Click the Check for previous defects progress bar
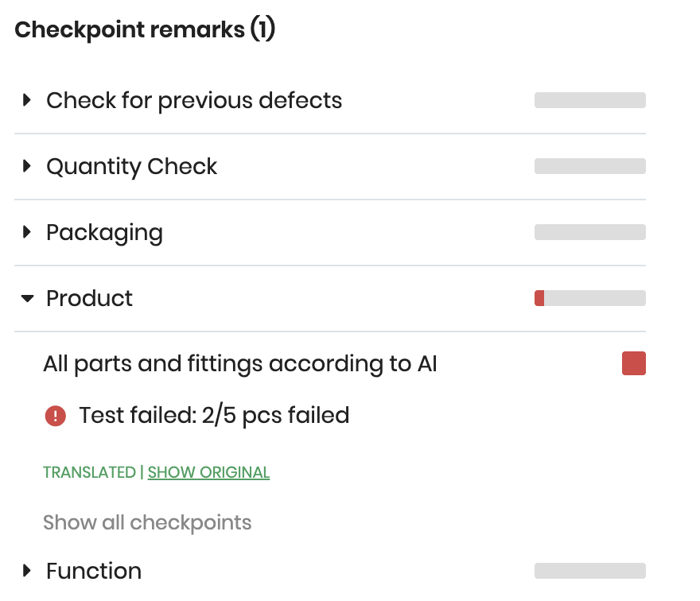This screenshot has height=601, width=700. (589, 100)
